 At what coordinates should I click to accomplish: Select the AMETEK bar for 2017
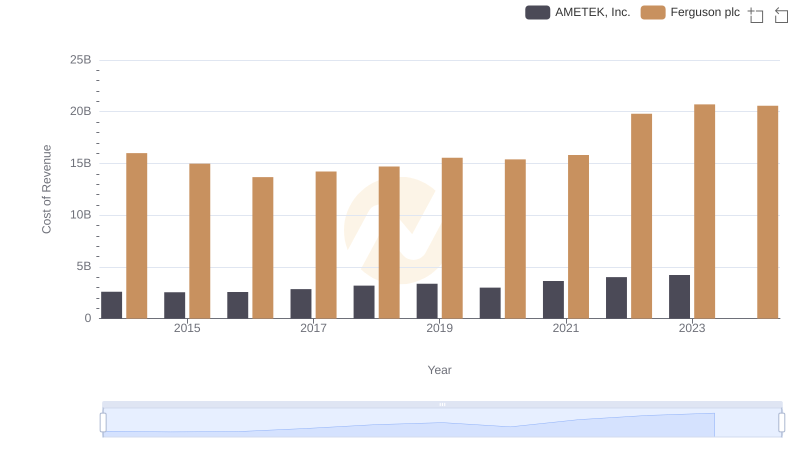coord(301,304)
